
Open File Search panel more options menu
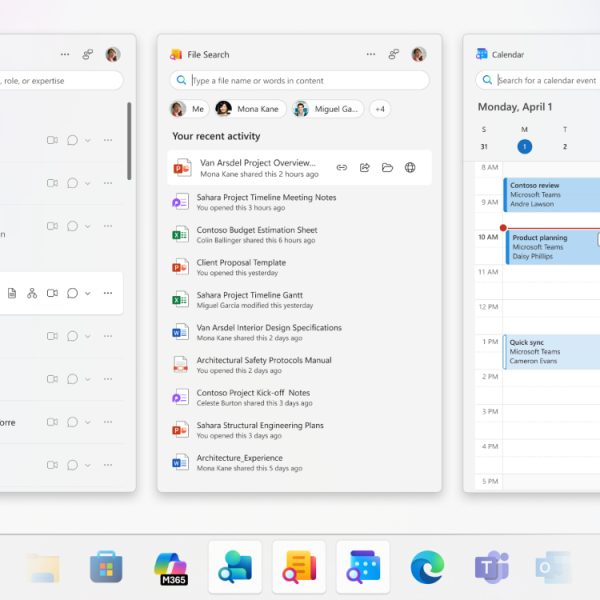pos(371,54)
